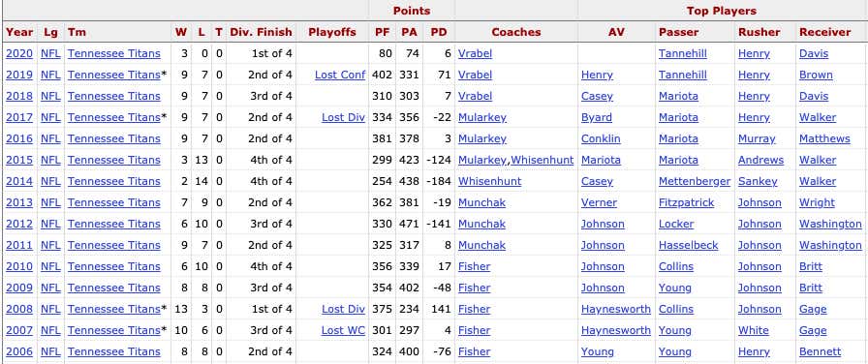Screen dimensions: 868x364
Task: Open the Haynesworth AV link for 2008
Action: click(x=615, y=309)
